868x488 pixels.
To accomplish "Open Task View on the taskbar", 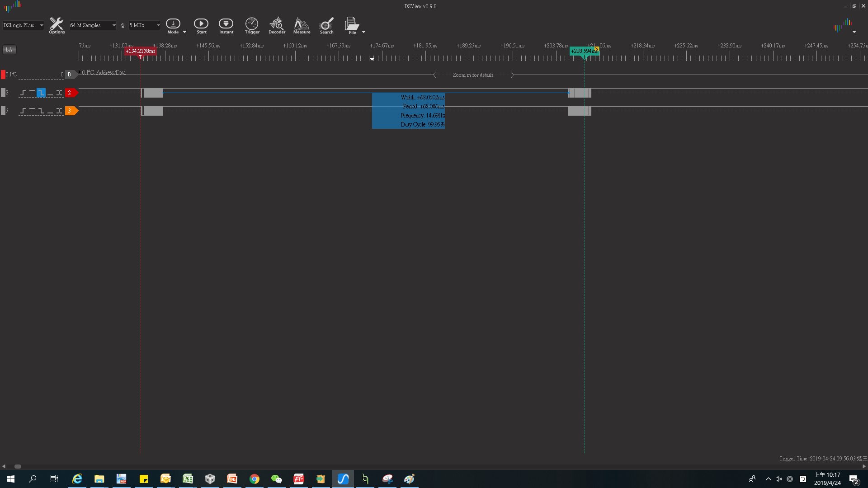I will [x=54, y=479].
